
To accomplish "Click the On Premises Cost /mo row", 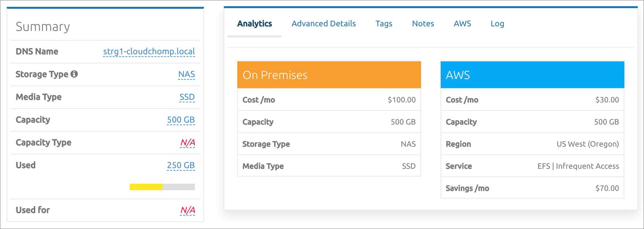I will click(x=329, y=100).
